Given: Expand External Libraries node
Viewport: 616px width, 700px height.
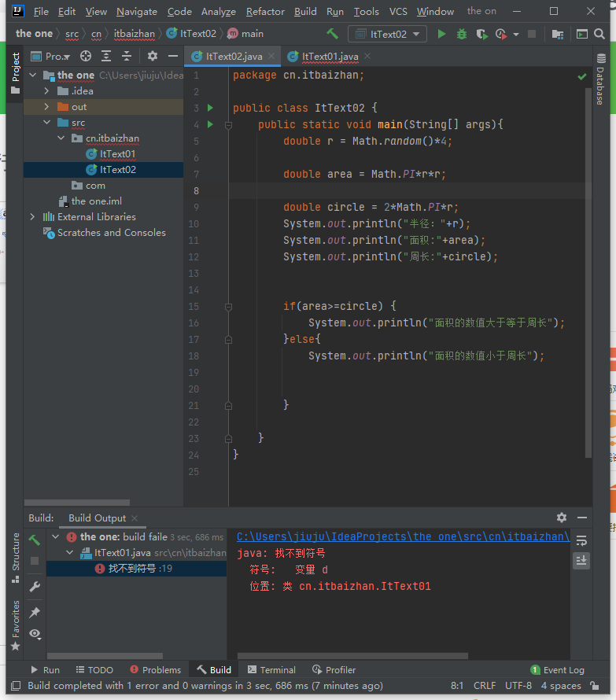Looking at the screenshot, I should pyautogui.click(x=32, y=216).
